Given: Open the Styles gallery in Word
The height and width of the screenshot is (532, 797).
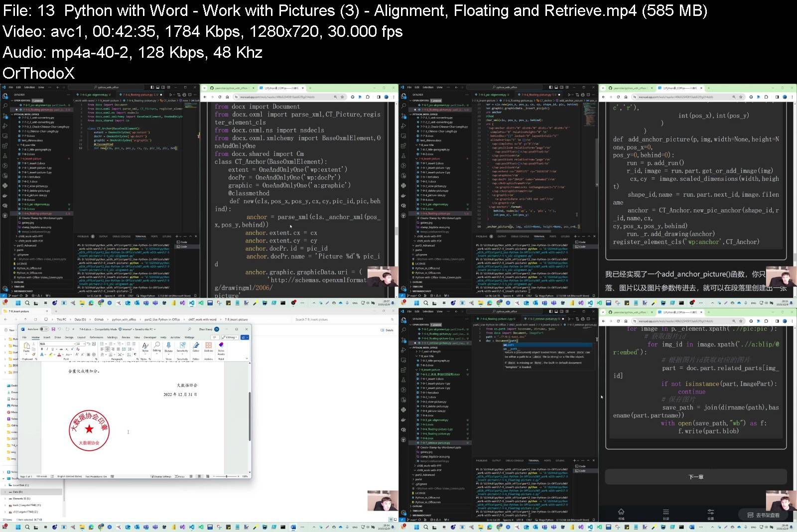Looking at the screenshot, I should 145,348.
